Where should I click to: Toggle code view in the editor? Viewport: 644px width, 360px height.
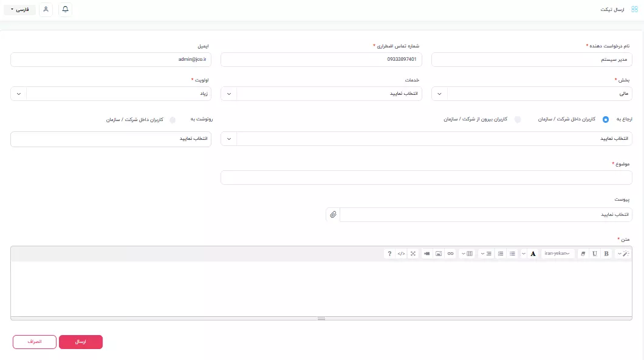[401, 254]
